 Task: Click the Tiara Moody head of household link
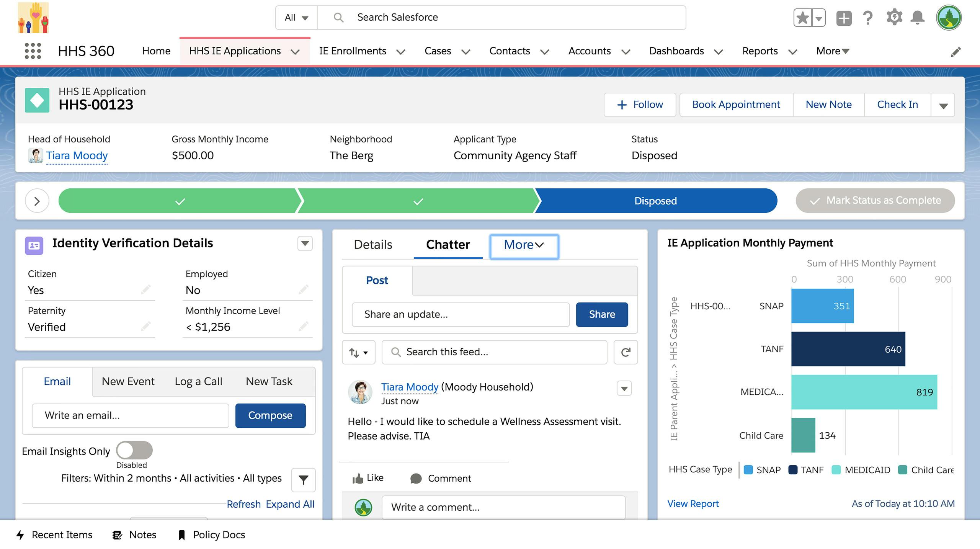click(76, 155)
